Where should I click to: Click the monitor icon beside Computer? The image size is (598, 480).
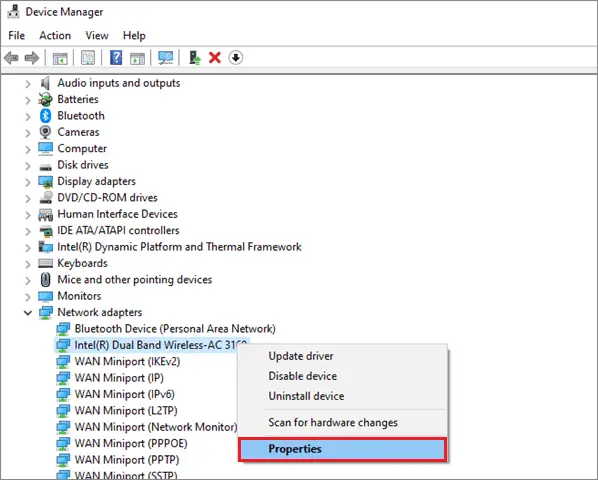click(45, 148)
